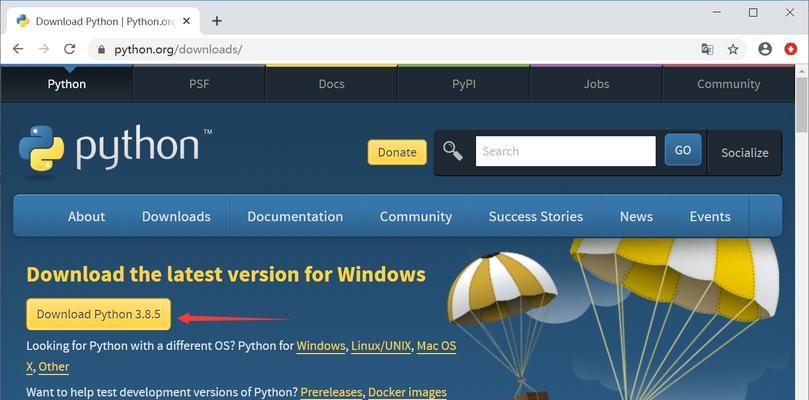809x400 pixels.
Task: Open the Socialize menu
Action: pos(745,153)
